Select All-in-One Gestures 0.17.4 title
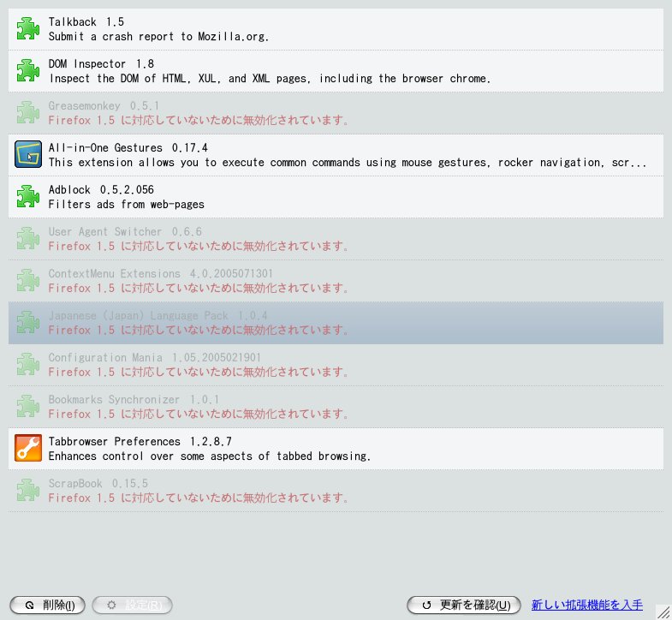This screenshot has height=620, width=672. tap(128, 148)
